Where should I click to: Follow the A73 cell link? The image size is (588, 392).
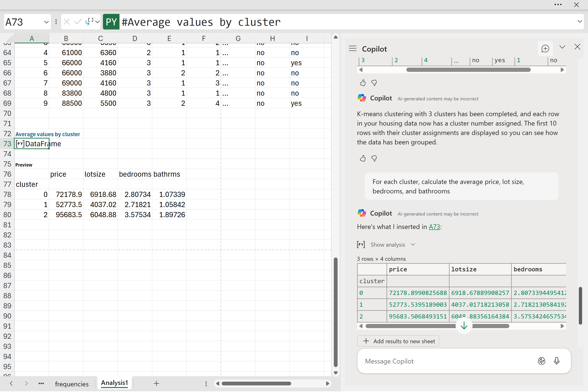tap(434, 227)
